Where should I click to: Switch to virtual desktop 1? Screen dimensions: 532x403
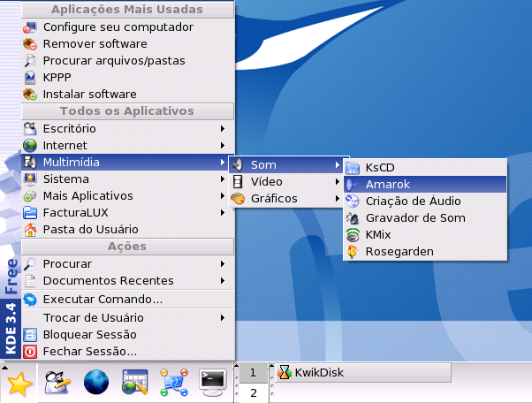[x=254, y=373]
